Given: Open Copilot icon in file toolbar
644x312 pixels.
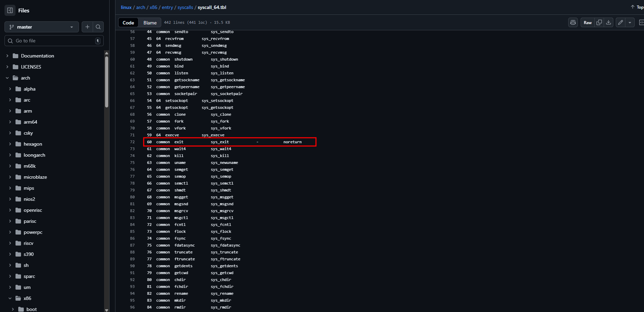Looking at the screenshot, I should [x=573, y=22].
